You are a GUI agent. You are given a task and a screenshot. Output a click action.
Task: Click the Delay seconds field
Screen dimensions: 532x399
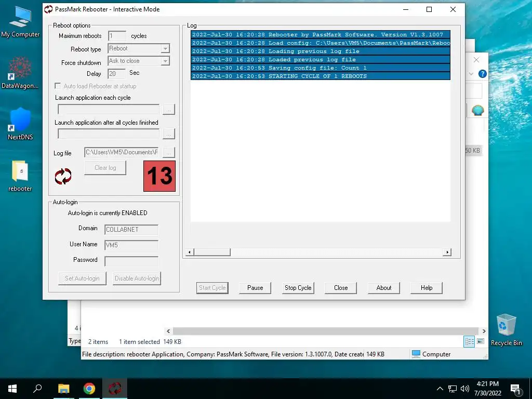116,74
